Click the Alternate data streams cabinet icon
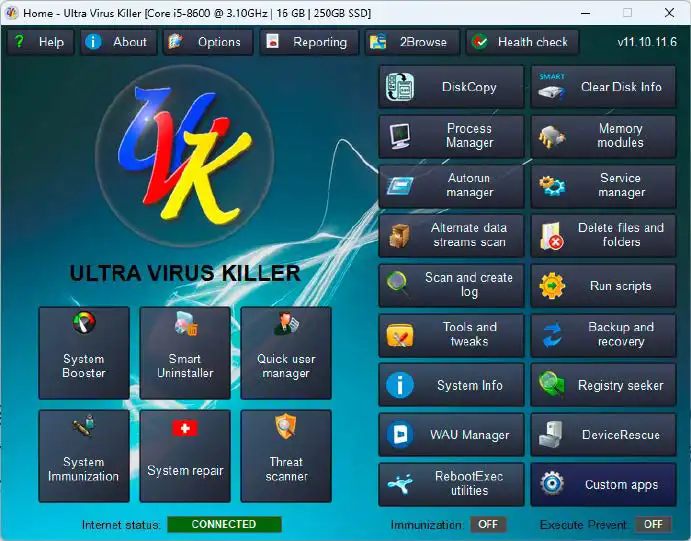 click(x=400, y=235)
